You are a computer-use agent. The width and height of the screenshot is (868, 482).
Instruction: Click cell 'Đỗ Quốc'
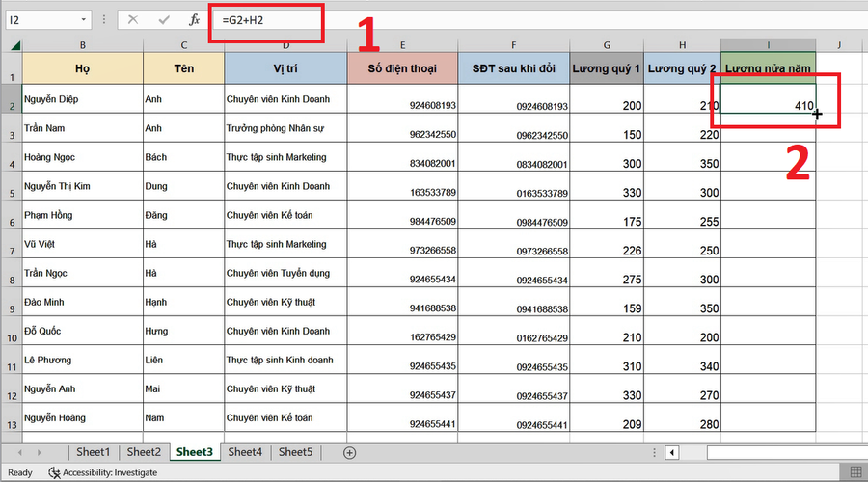pos(83,331)
